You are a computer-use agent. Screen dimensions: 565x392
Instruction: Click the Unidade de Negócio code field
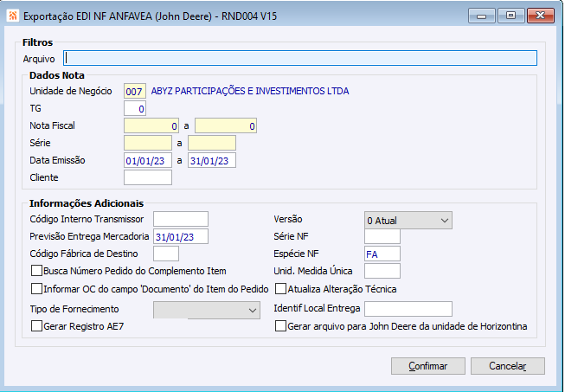click(x=135, y=91)
